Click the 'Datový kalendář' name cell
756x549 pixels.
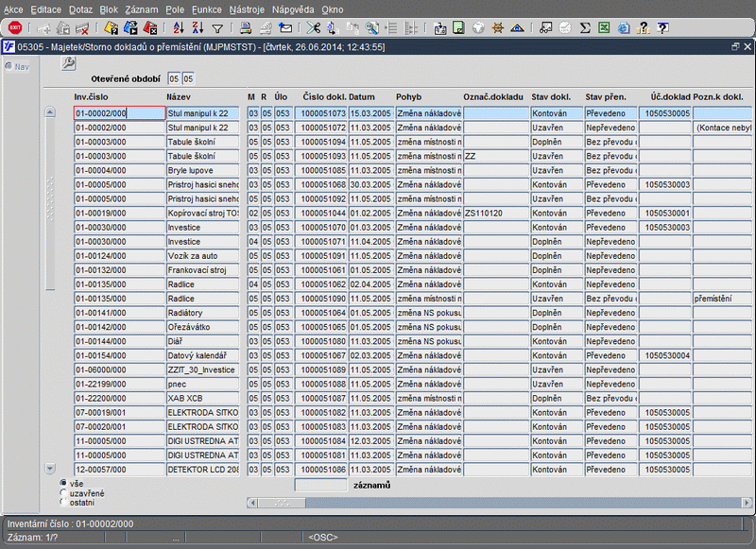(202, 355)
